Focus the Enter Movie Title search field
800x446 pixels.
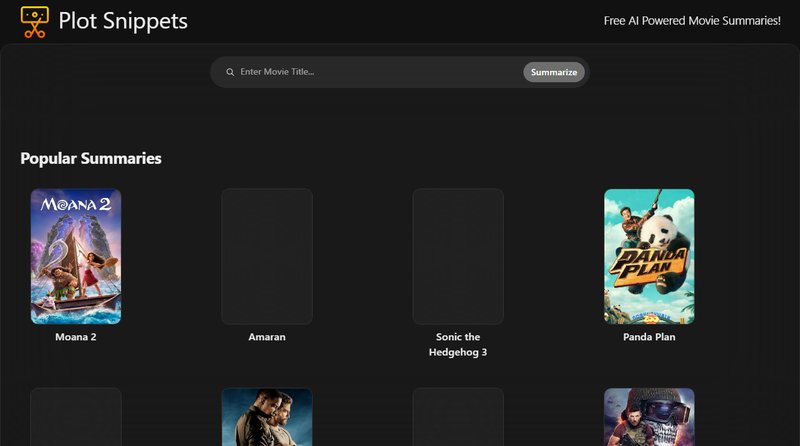[x=375, y=72]
